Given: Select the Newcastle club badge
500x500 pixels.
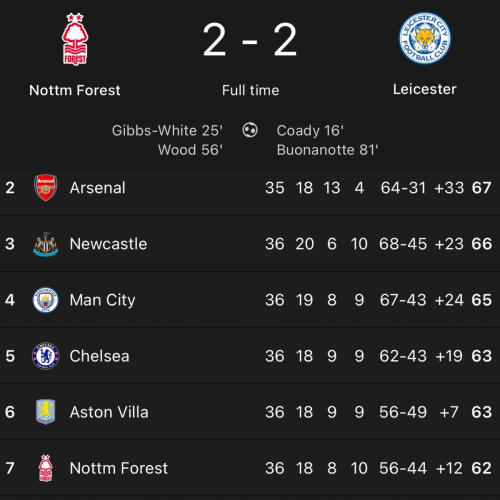Looking at the screenshot, I should [x=46, y=244].
